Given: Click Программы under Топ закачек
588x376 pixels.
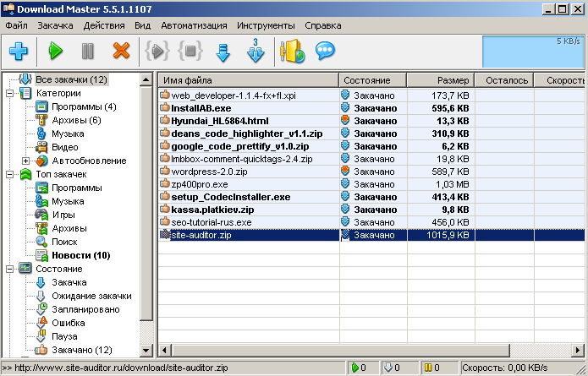Looking at the screenshot, I should (x=76, y=188).
